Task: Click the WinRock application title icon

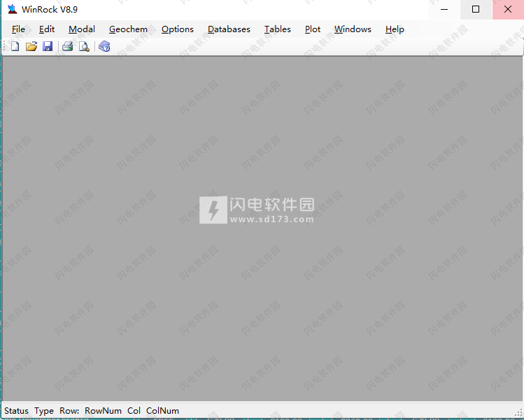Action: 12,9
